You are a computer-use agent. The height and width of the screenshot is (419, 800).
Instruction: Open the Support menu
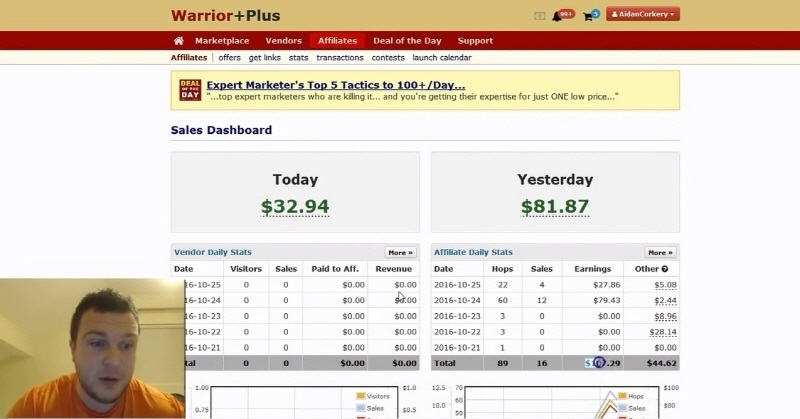tap(475, 41)
